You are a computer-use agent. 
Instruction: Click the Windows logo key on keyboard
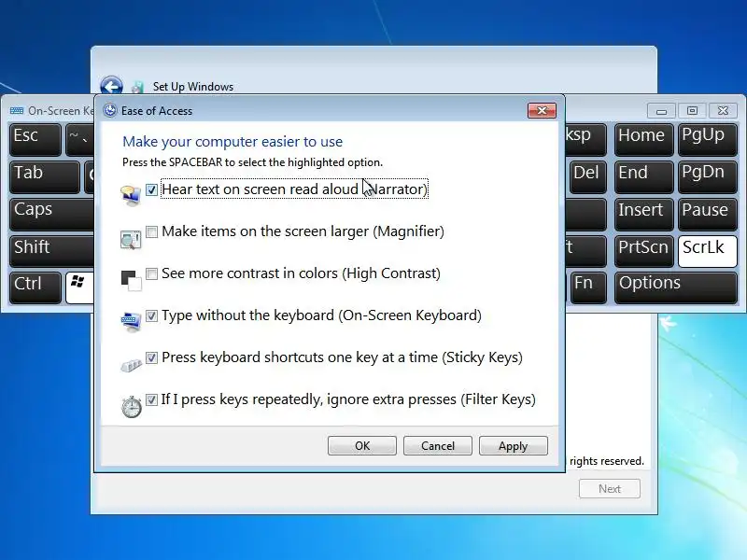click(79, 287)
